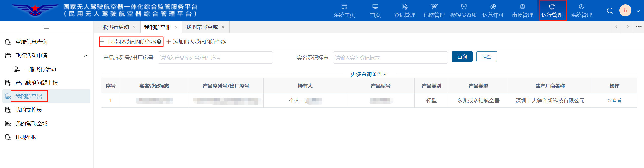Open 系统主页 from the top navigation
This screenshot has height=168, width=644.
(344, 11)
